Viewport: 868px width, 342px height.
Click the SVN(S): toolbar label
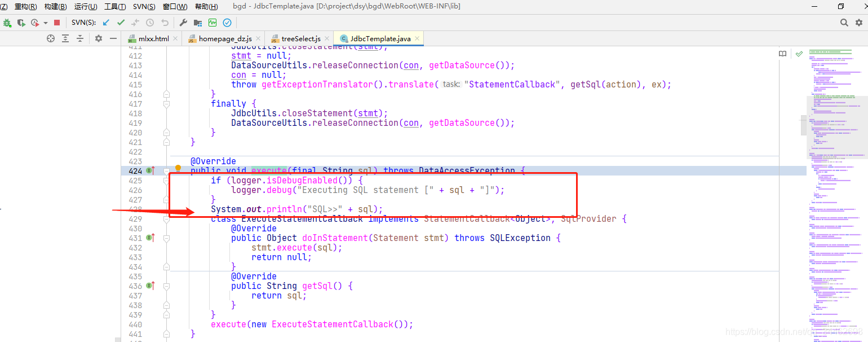[84, 23]
